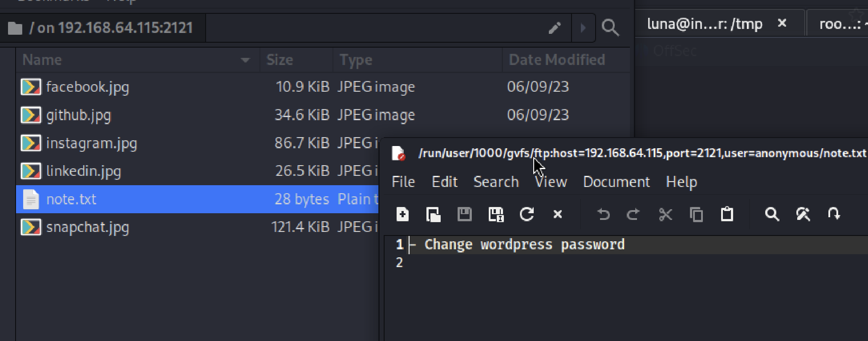Click the file manager search icon

click(x=610, y=28)
